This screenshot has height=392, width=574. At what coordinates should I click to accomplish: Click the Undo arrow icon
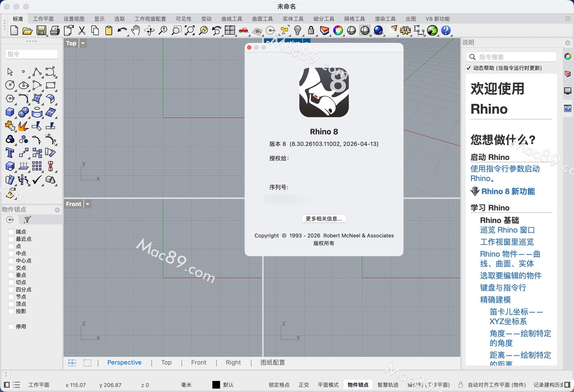tap(122, 30)
